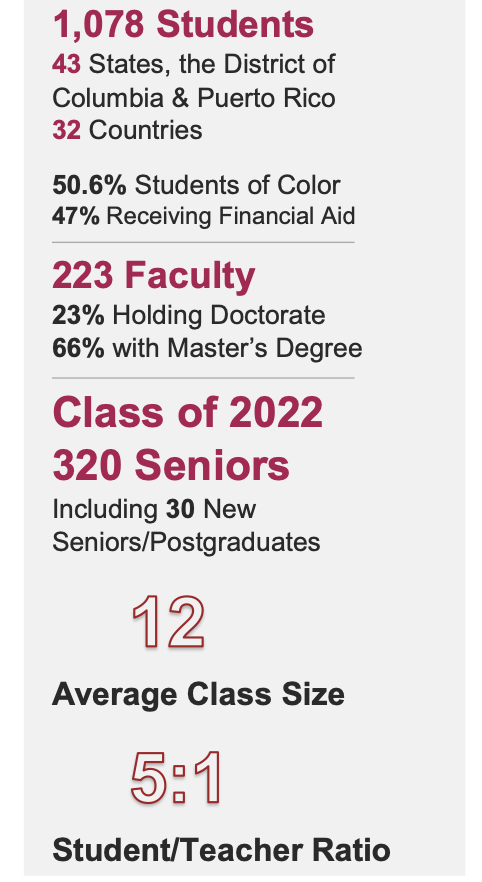Select the Student/Teacher Ratio label
The width and height of the screenshot is (482, 882).
click(x=221, y=849)
